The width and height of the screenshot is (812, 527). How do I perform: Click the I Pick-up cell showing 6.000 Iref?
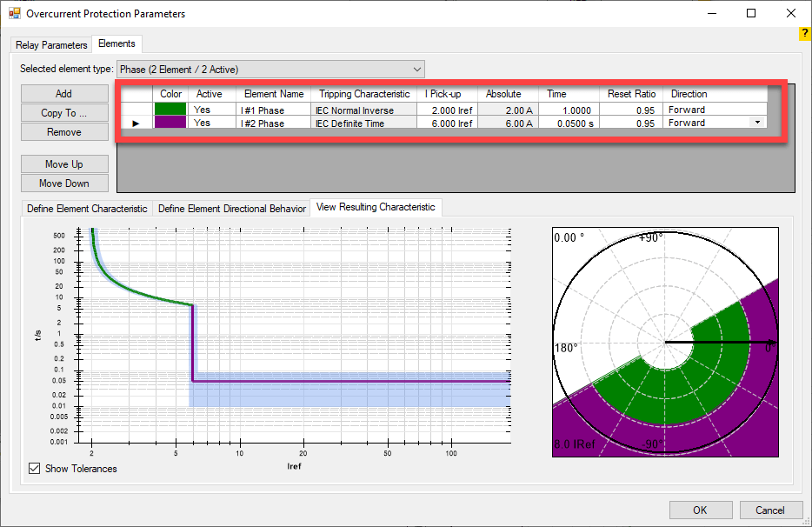click(x=447, y=123)
